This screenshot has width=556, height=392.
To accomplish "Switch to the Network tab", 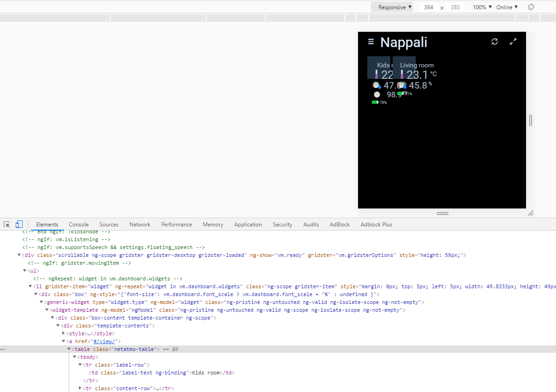I will [x=140, y=225].
